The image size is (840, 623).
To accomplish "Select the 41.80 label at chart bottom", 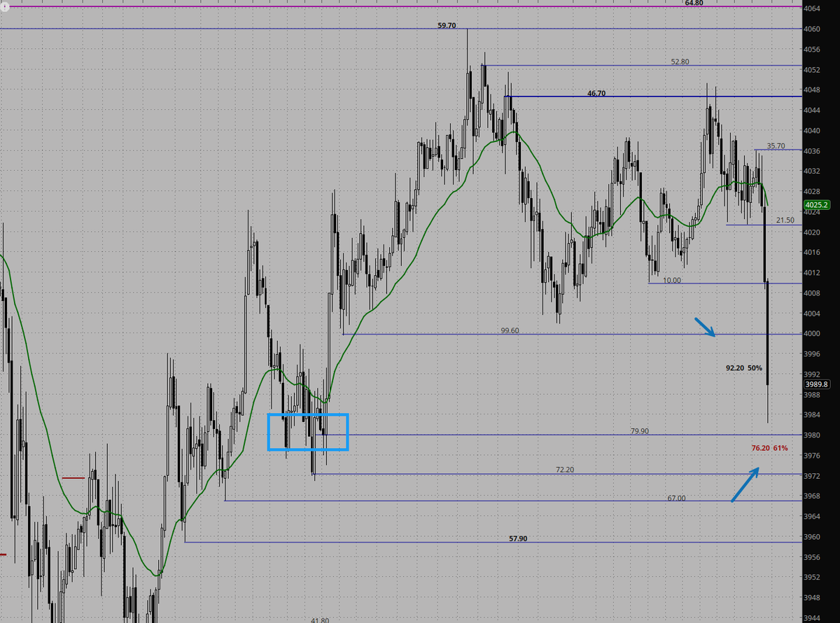I will tap(320, 620).
